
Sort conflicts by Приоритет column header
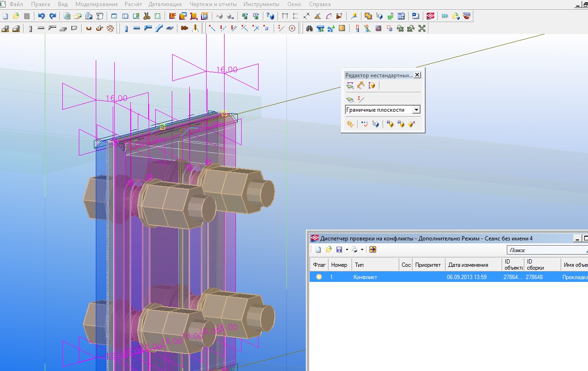click(x=428, y=265)
